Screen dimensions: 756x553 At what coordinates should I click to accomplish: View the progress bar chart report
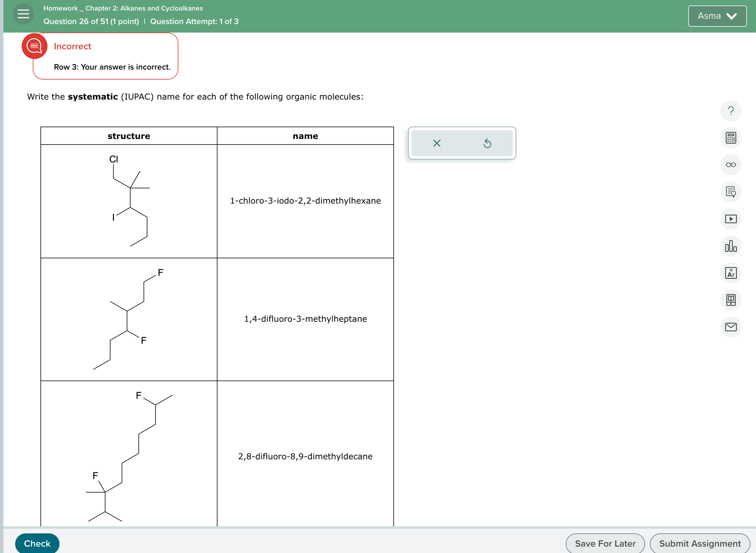(731, 246)
